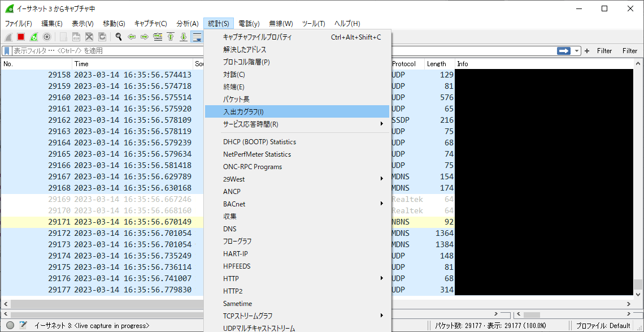The width and height of the screenshot is (644, 332).
Task: Choose キャプチャファイルプロパティ menu entry
Action: point(297,37)
